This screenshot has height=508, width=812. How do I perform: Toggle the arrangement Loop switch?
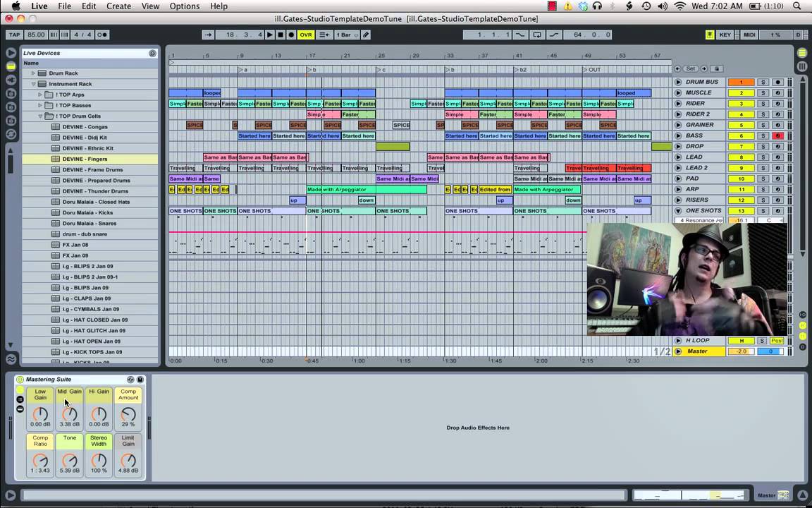(536, 35)
